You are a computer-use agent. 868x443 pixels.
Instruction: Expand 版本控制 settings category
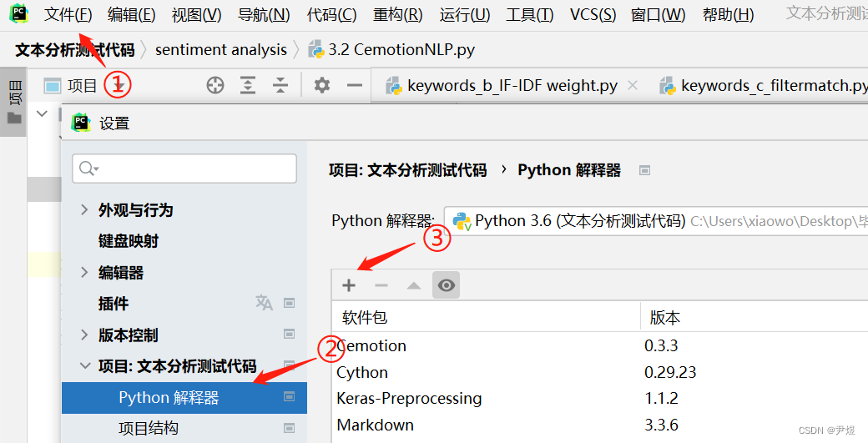(84, 335)
